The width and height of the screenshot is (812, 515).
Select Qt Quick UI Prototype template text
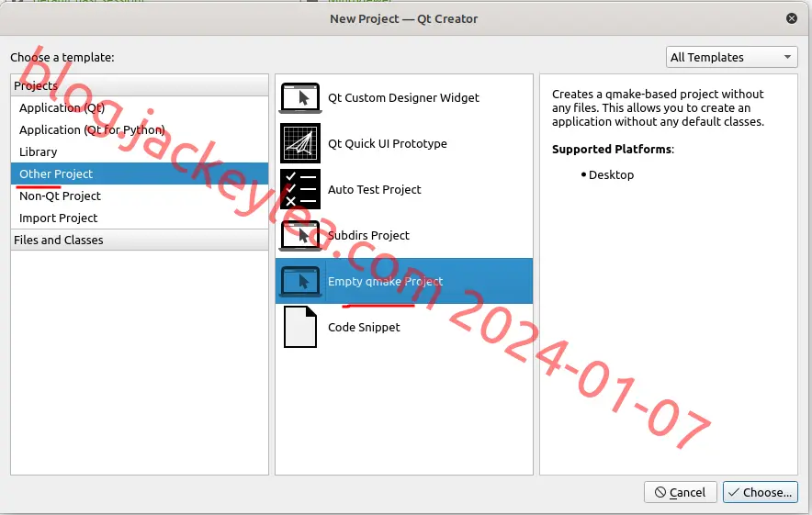pos(388,143)
